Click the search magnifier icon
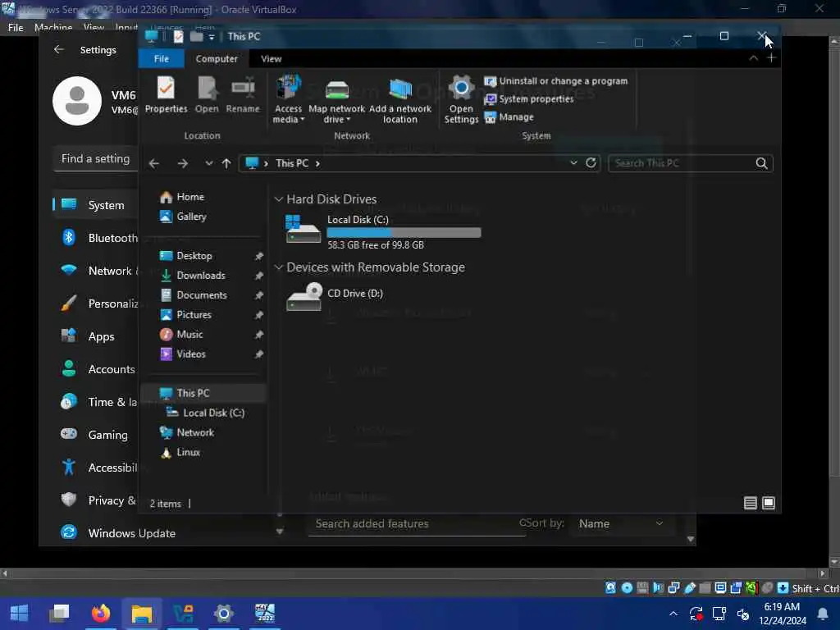Viewport: 840px width, 630px height. 761,163
